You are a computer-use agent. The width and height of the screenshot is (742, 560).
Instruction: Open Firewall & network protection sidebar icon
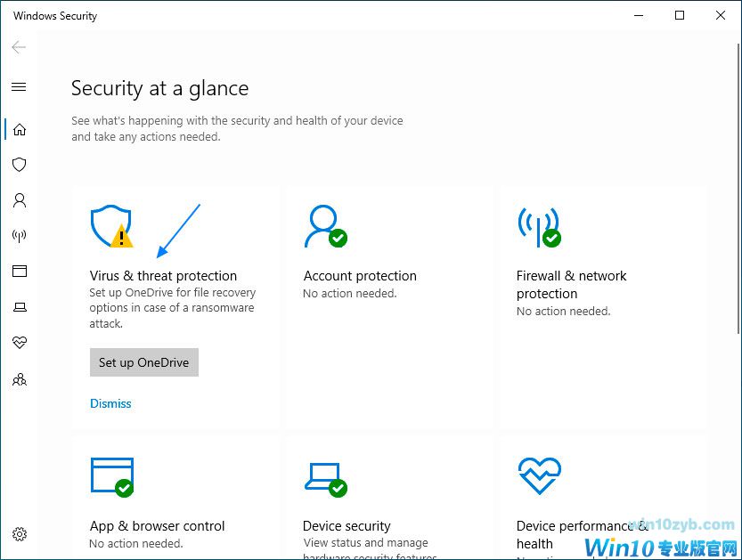20,235
